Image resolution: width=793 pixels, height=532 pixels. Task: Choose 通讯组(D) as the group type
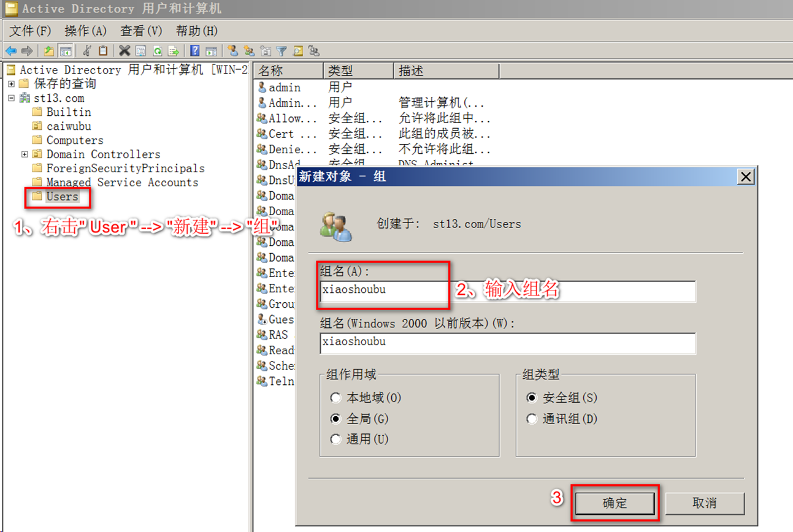(x=531, y=419)
